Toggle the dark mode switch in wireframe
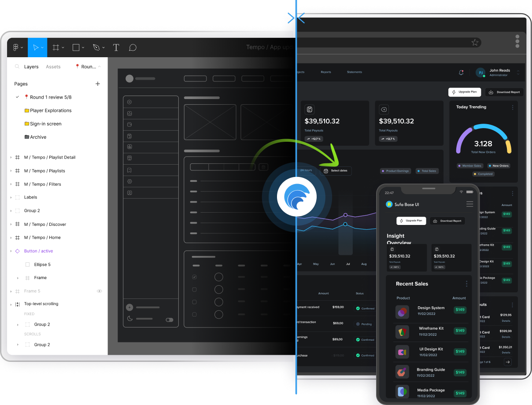This screenshot has height=405, width=532. click(169, 320)
